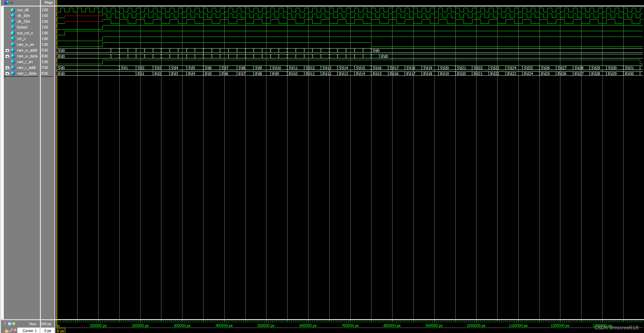Select the rst_n signal name
Screen dimensions: 644x333
tap(21, 39)
